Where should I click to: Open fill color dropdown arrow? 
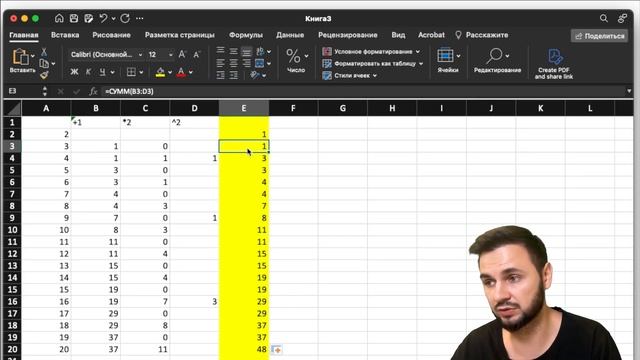(170, 73)
